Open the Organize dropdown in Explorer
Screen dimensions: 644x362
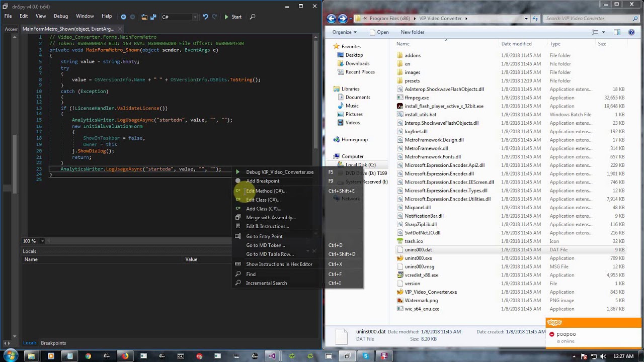coord(344,32)
